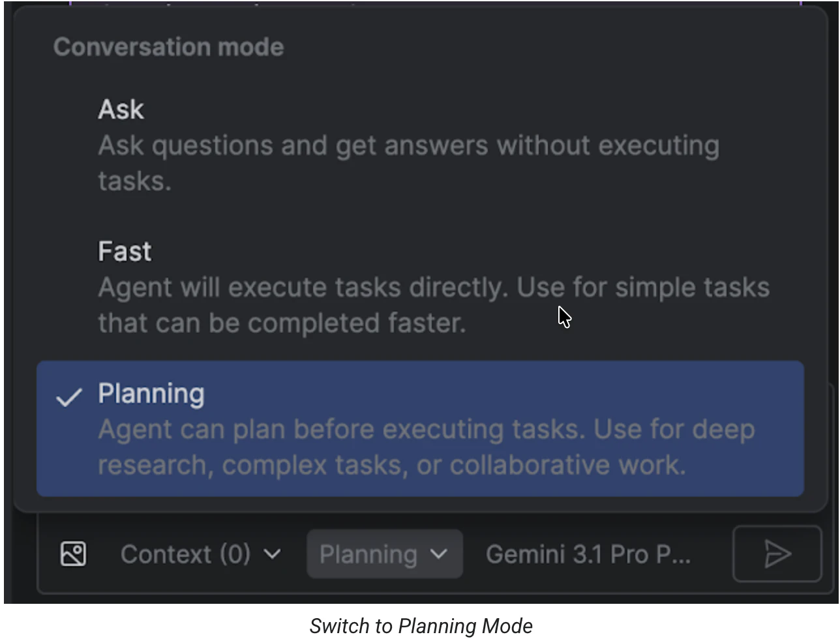Open the model picker showing Gemini 3.1 Pro
This screenshot has height=639, width=840.
click(587, 554)
